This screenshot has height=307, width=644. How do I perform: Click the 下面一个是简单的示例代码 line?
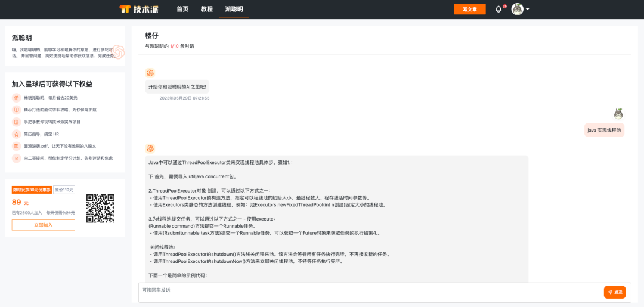[178, 275]
